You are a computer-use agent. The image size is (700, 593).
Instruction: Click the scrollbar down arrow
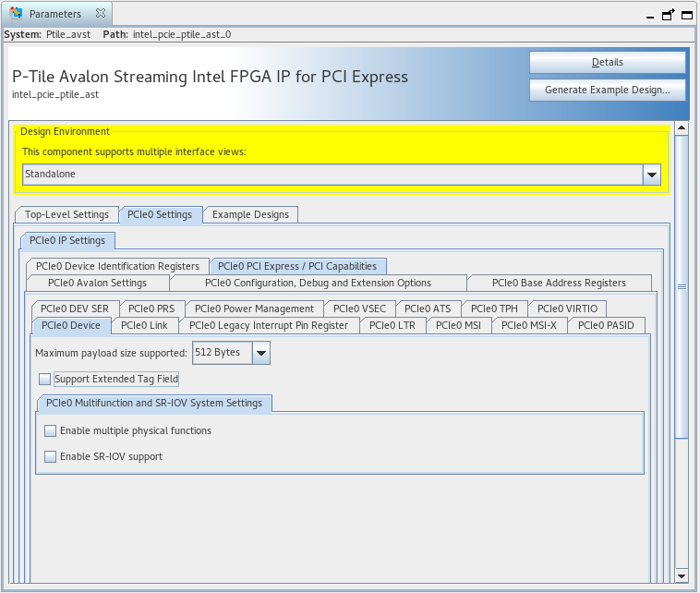(x=682, y=576)
